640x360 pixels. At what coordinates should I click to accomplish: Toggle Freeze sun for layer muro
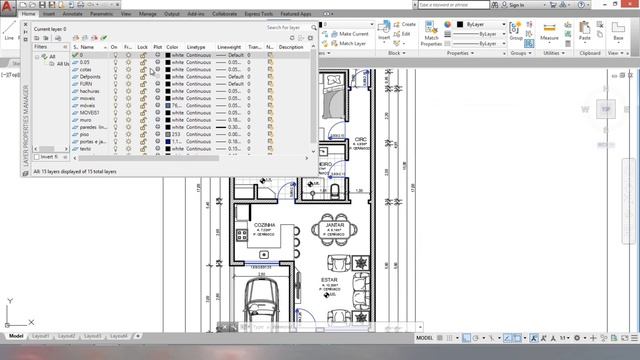pos(129,120)
